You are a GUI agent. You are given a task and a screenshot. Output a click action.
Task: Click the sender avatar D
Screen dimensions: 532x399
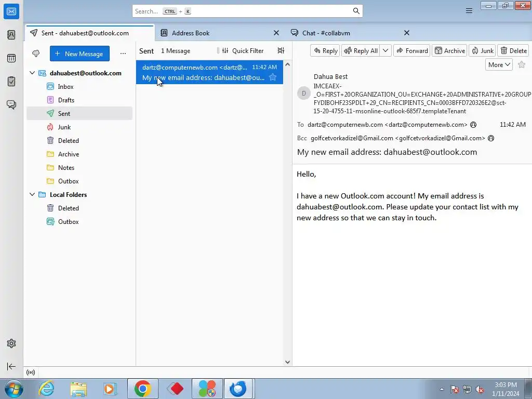(303, 93)
